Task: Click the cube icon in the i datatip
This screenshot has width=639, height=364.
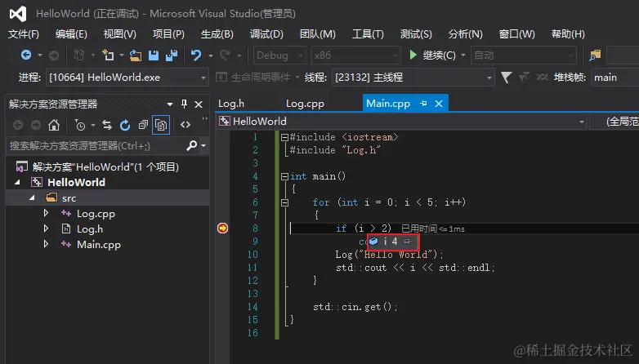Action: click(373, 242)
